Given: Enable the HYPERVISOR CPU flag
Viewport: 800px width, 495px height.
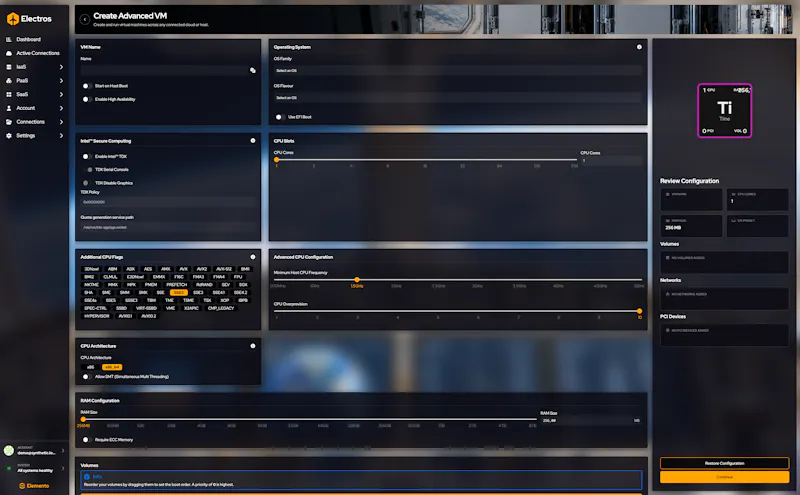Looking at the screenshot, I should (x=96, y=316).
